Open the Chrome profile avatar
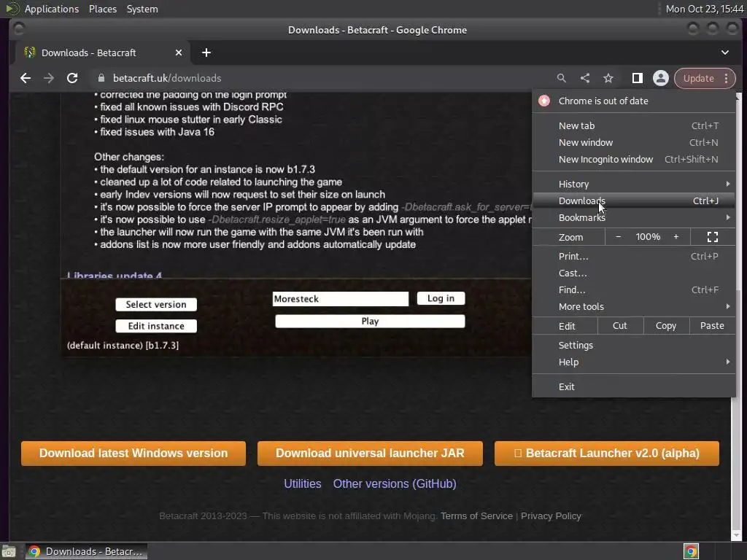Screen dimensions: 747x560 tap(661, 78)
